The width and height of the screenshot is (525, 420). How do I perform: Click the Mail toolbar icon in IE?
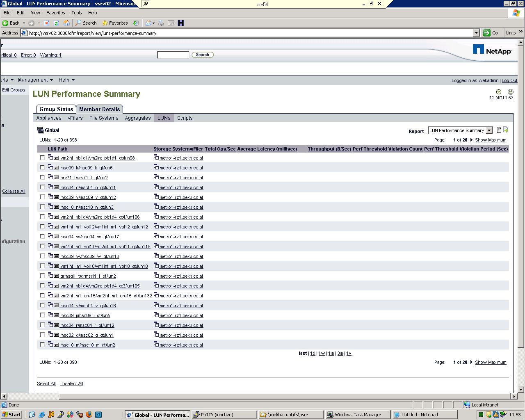click(x=148, y=23)
